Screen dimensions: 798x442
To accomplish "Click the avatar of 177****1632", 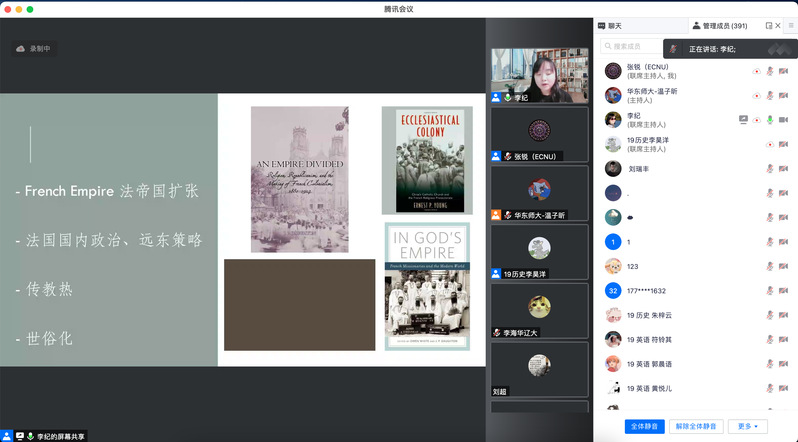I will point(613,290).
